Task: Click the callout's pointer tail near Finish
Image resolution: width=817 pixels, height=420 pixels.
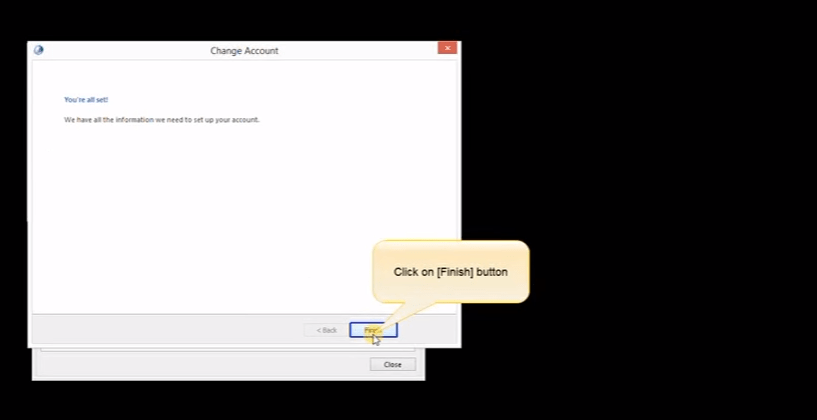Action: pyautogui.click(x=404, y=314)
